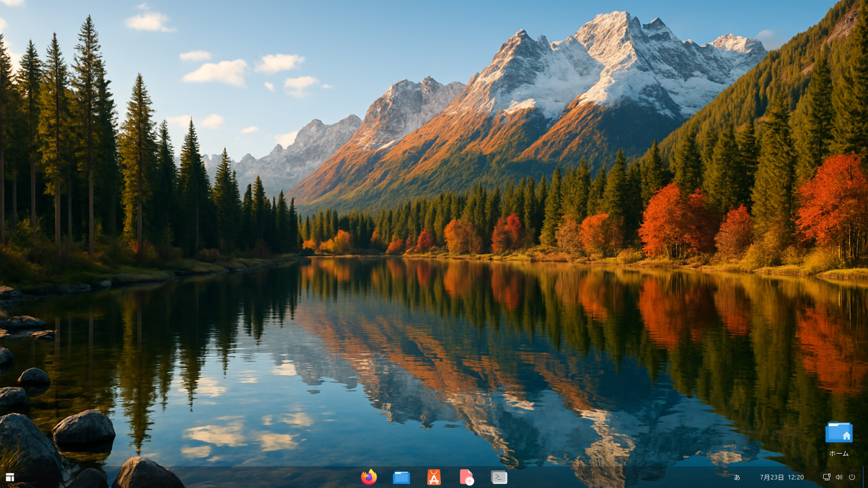Click the speaker icon in the system tray

840,477
